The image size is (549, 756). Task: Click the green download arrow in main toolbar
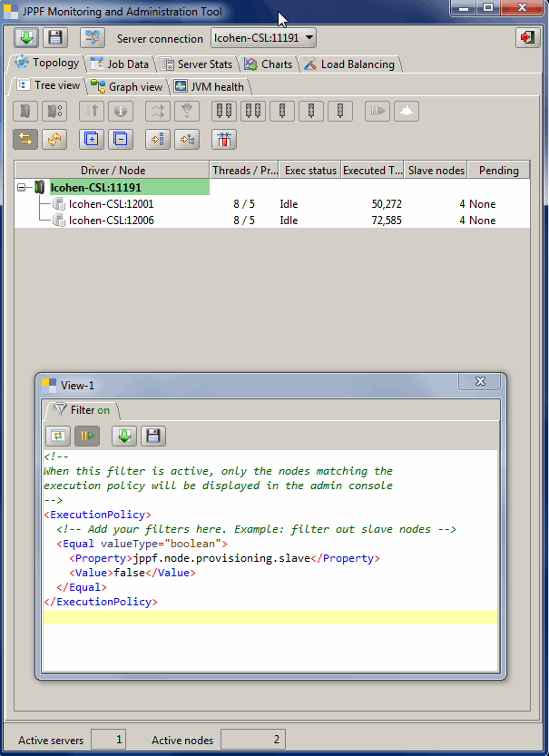26,38
